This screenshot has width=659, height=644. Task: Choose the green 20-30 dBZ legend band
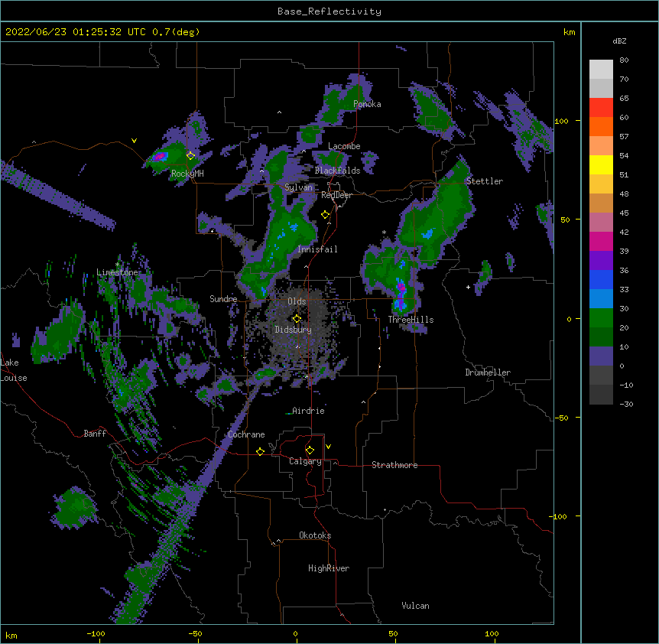(x=601, y=318)
